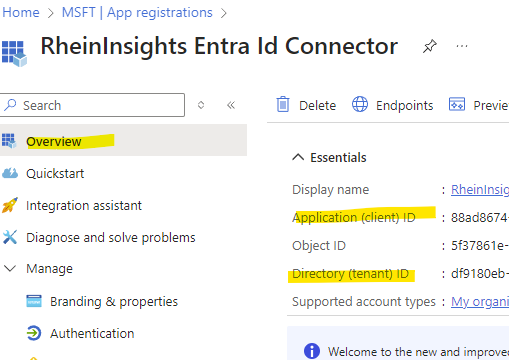The height and width of the screenshot is (360, 509).
Task: Collapse the Essentials section
Action: point(298,157)
